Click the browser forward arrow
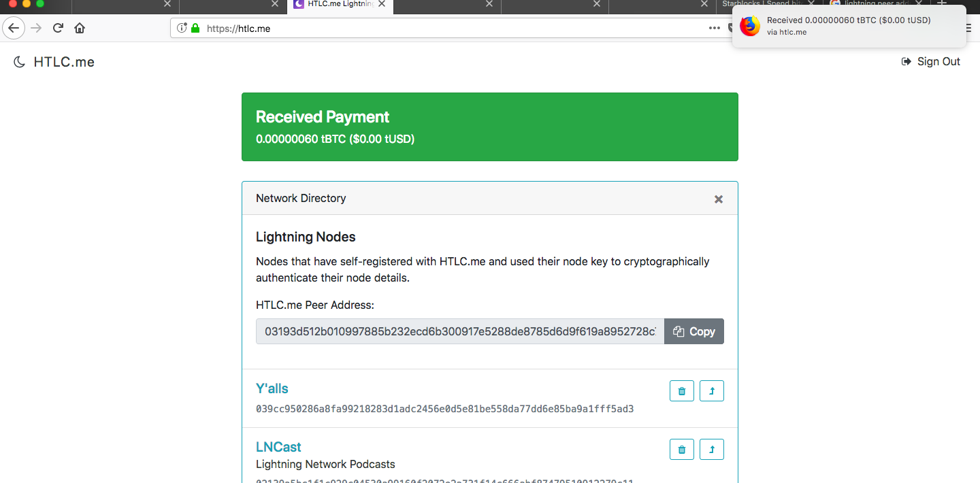980x483 pixels. pos(37,28)
